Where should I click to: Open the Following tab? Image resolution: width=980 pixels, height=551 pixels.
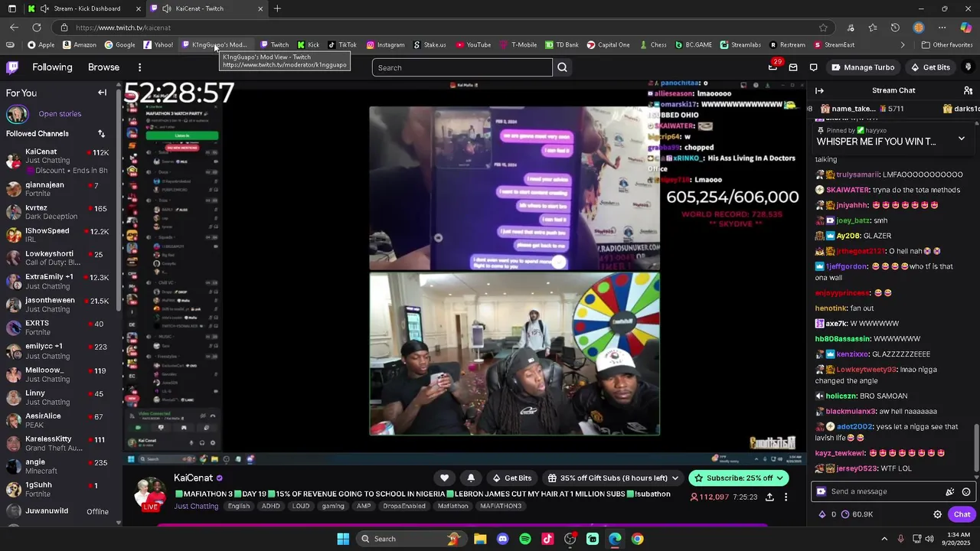coord(52,67)
